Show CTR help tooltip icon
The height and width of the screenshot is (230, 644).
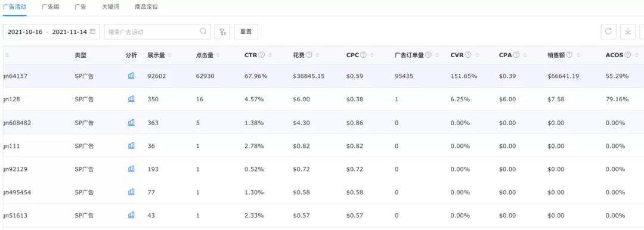pyautogui.click(x=262, y=55)
